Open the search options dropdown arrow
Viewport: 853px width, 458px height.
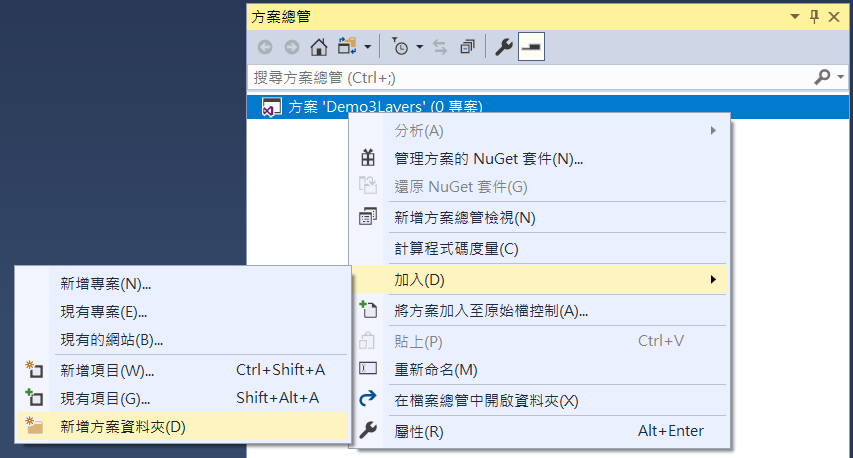839,77
